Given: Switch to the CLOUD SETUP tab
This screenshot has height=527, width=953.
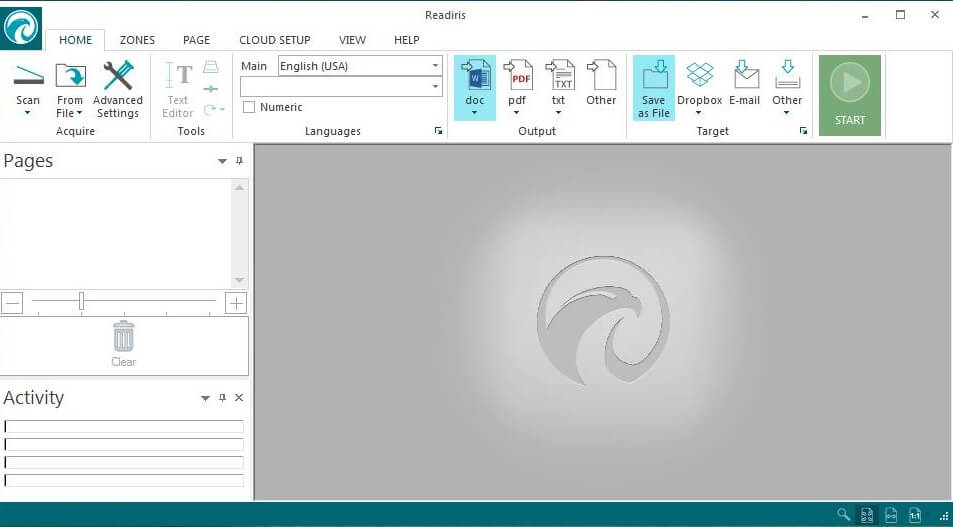Looking at the screenshot, I should point(275,40).
